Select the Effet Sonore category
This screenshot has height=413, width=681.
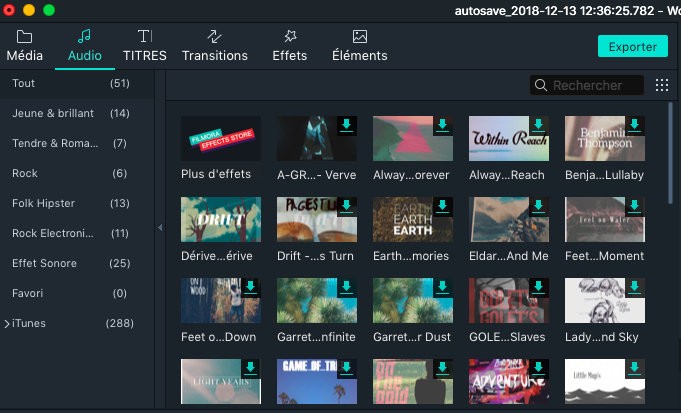point(77,263)
